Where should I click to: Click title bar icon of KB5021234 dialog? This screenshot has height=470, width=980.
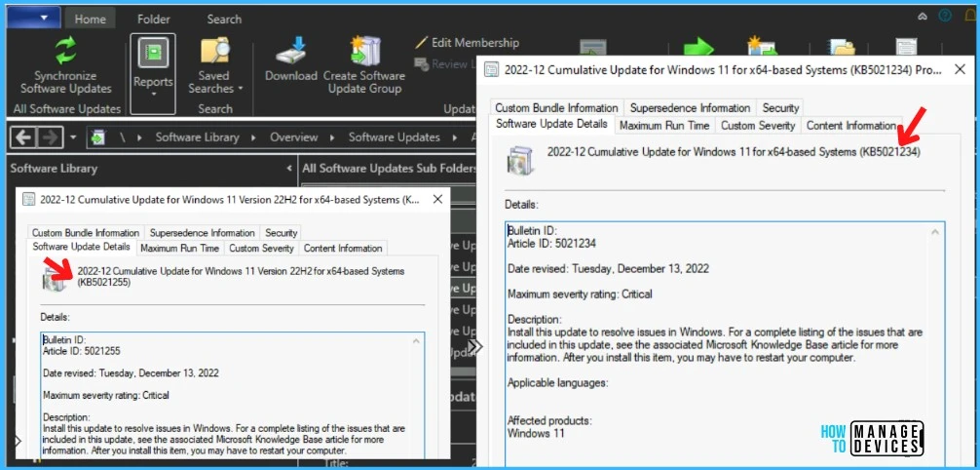pos(492,69)
